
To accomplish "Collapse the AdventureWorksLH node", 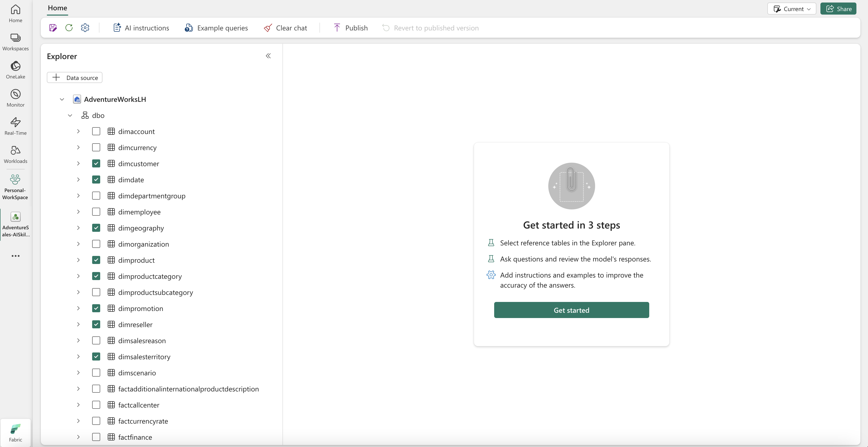I will coord(62,99).
